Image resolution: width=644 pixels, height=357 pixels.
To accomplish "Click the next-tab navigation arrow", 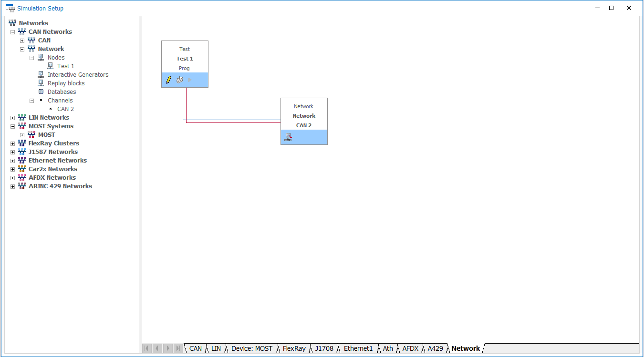I will coord(167,348).
